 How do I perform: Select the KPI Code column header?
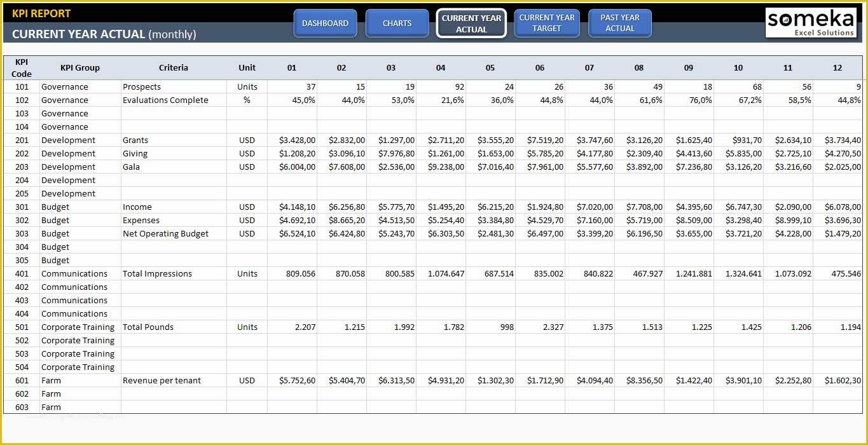[22, 68]
